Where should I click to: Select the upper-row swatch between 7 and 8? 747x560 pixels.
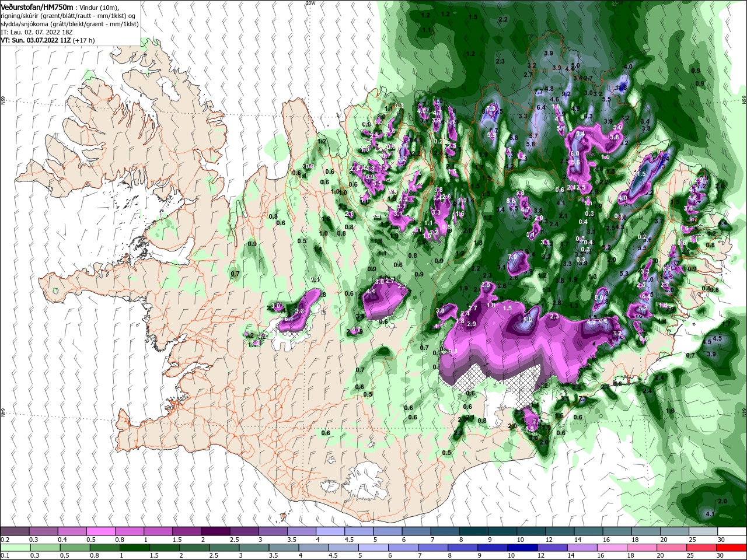click(445, 531)
